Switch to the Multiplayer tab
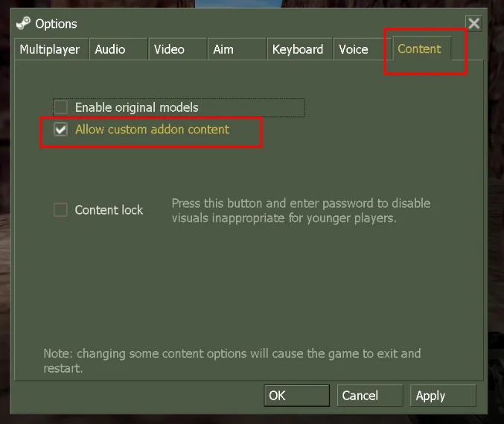 coord(51,49)
